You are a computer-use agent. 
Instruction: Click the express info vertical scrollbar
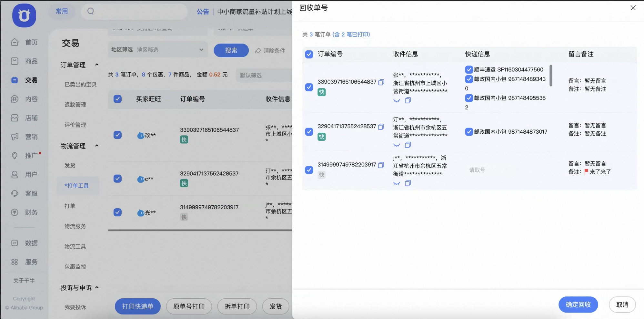pyautogui.click(x=551, y=76)
